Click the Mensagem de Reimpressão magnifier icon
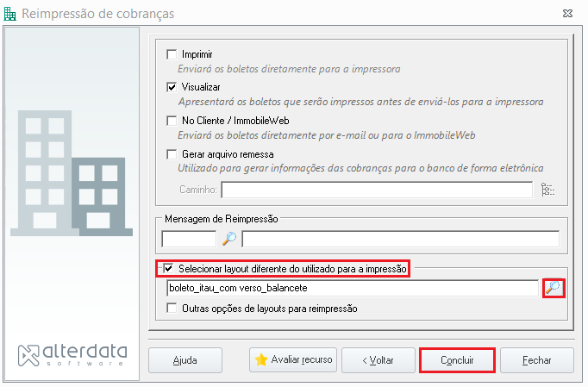Screen dimensions: 588x387 click(229, 239)
